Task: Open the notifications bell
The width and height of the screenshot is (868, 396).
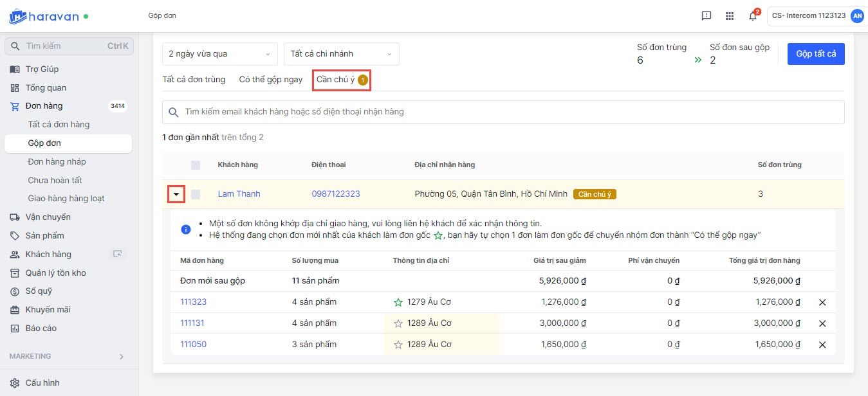Action: click(x=753, y=16)
